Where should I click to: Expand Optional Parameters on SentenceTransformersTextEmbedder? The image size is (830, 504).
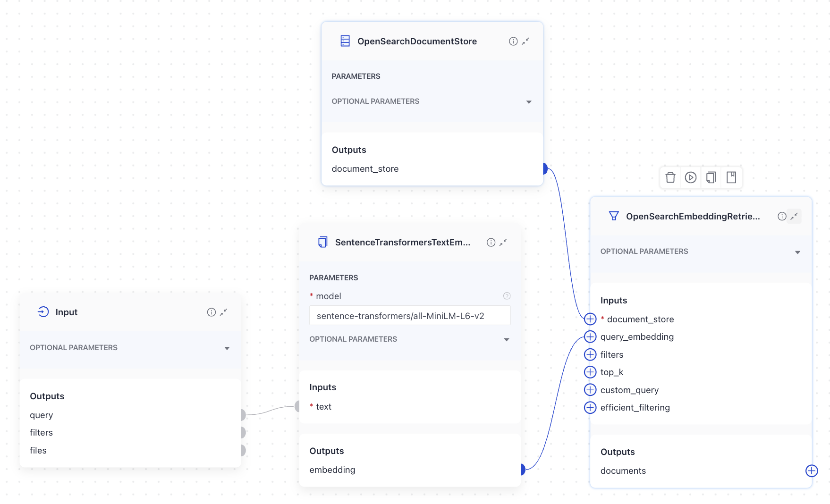(x=507, y=339)
